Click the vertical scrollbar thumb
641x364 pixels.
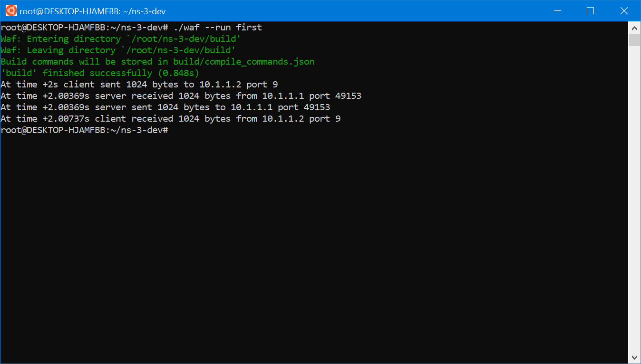[634, 40]
